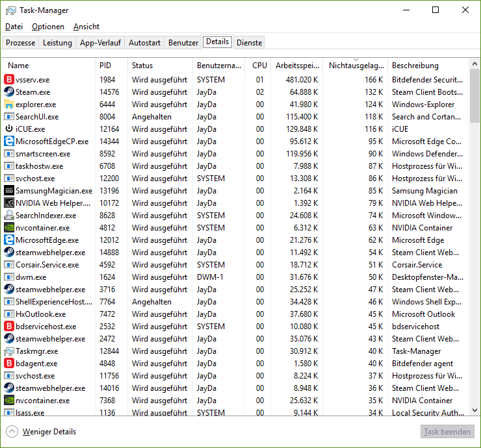Click the HxOutlook.exe icon

point(9,314)
